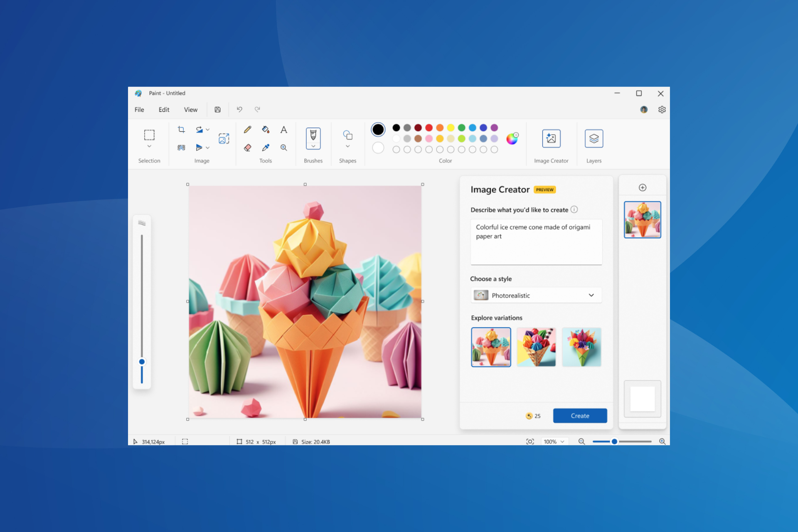Select secondary color white circle
Viewport: 798px width, 532px height.
point(378,148)
